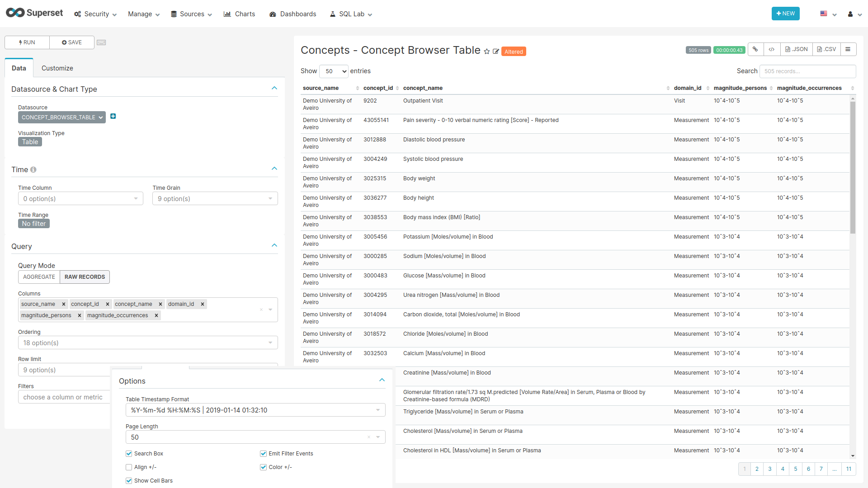The image size is (868, 488).
Task: Open the Time section info icon
Action: [x=33, y=169]
